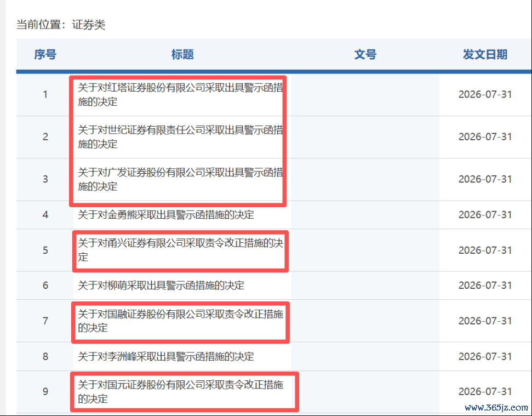Click the 序号 column header

(45, 54)
